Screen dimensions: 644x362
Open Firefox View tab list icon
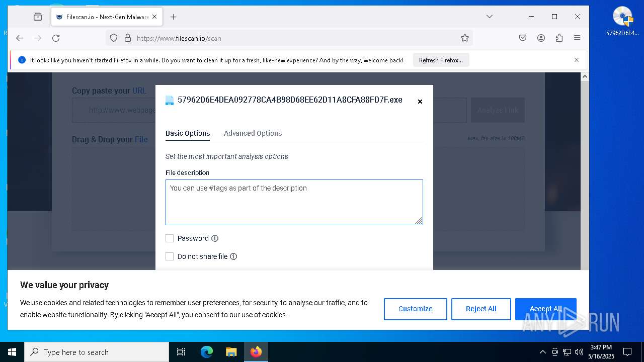[x=38, y=17]
